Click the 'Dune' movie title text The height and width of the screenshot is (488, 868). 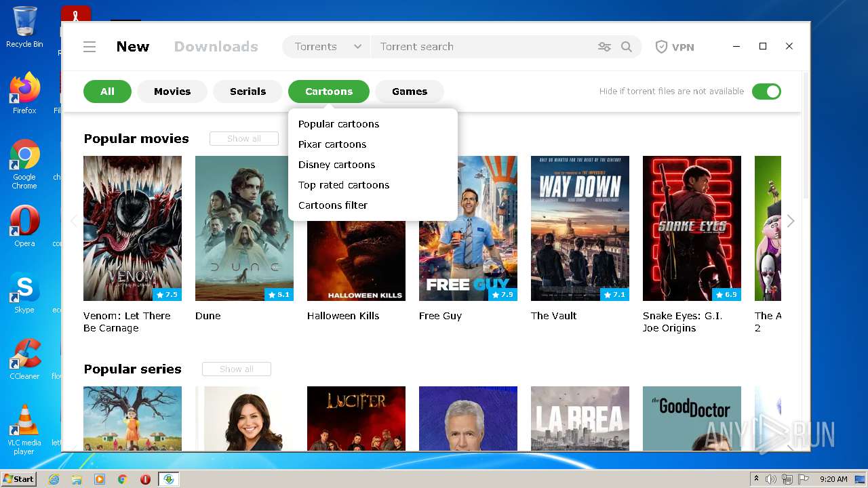click(x=208, y=316)
